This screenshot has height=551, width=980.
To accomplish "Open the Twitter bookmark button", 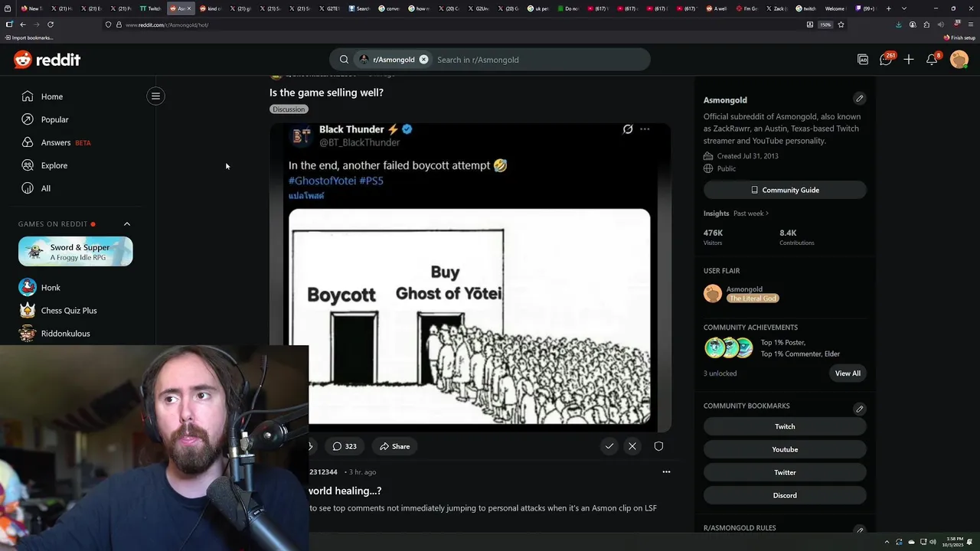I will click(x=785, y=472).
